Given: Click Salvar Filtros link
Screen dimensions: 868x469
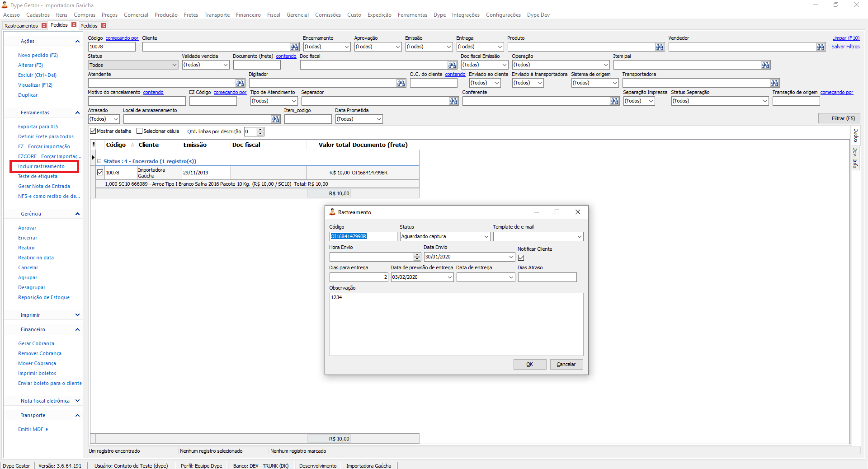Looking at the screenshot, I should [x=845, y=47].
